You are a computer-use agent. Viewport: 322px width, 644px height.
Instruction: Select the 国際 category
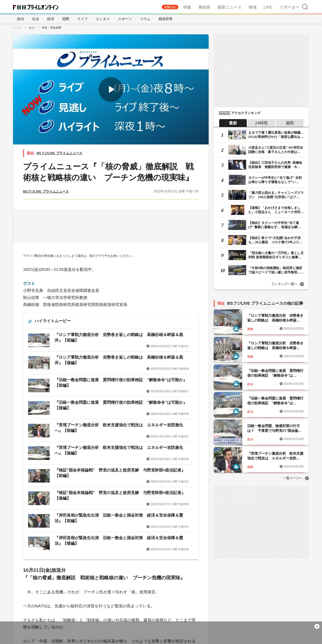point(66,19)
